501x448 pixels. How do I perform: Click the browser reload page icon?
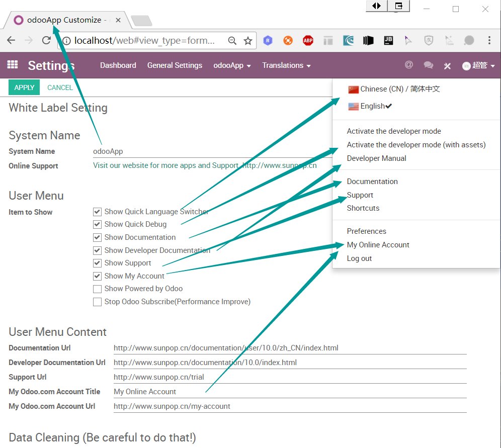click(46, 41)
